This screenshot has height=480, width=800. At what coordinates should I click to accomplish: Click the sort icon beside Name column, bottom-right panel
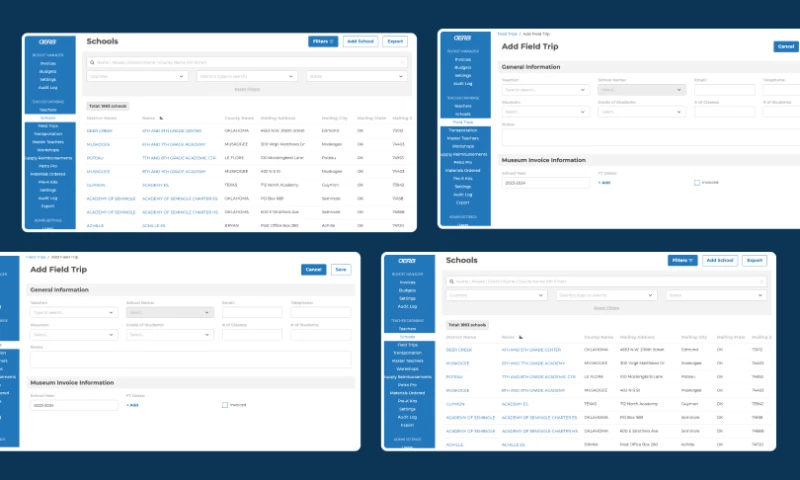(520, 338)
